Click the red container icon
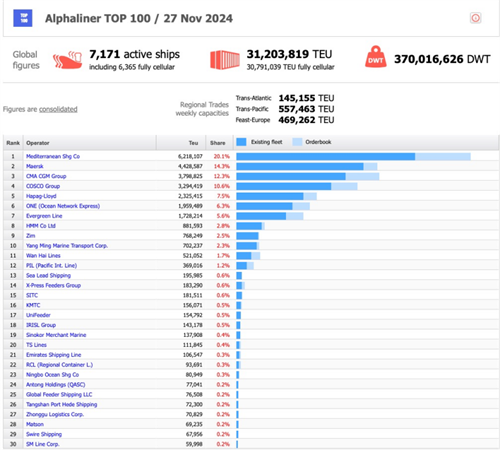 pyautogui.click(x=225, y=60)
